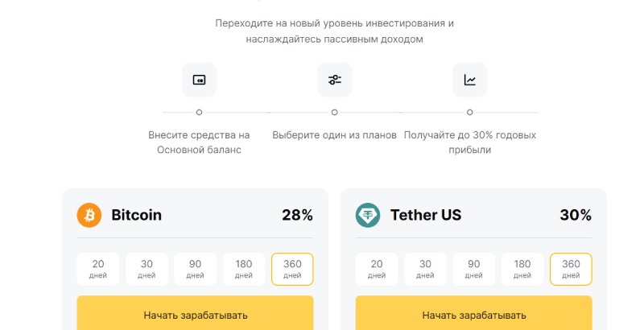Viewport: 644px width, 330px height.
Task: Select 360 days term for Bitcoin
Action: point(292,269)
